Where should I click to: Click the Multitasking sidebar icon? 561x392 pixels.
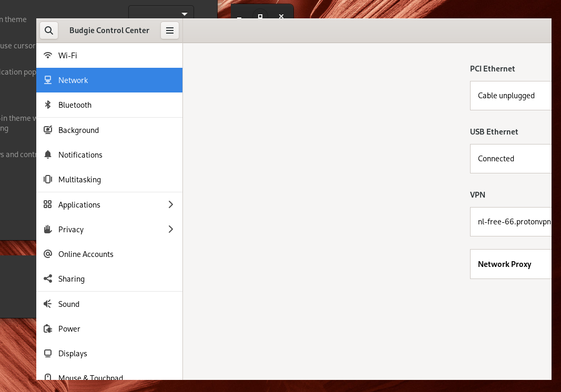[x=48, y=179]
